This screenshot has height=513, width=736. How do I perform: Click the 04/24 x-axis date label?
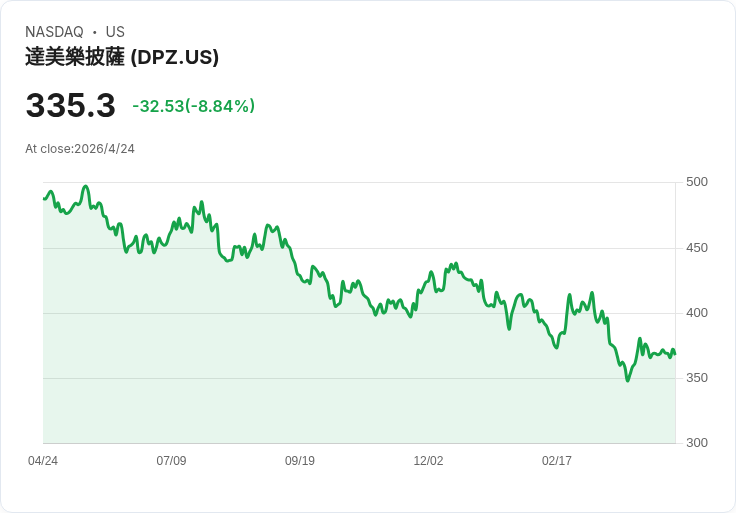(43, 461)
